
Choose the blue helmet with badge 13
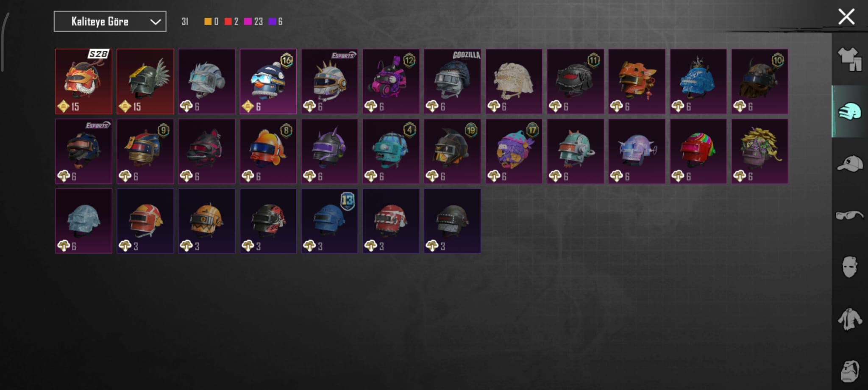point(329,221)
